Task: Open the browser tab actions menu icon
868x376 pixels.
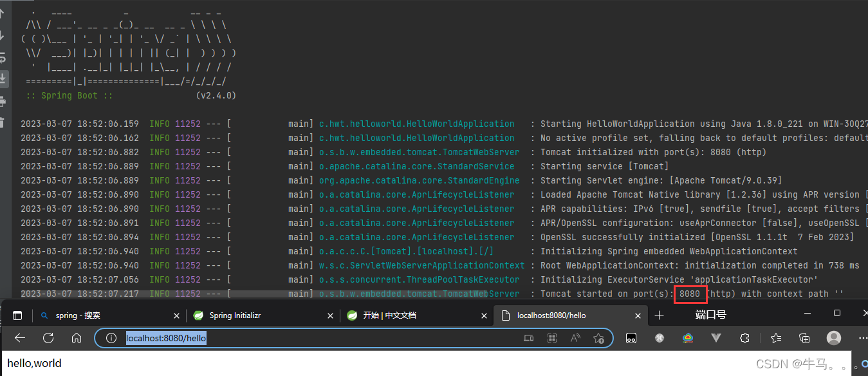Action: 17,315
